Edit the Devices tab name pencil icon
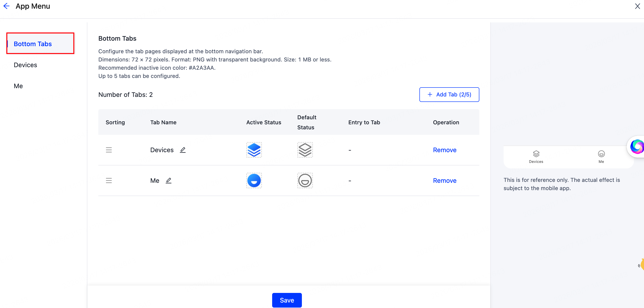The width and height of the screenshot is (644, 308). pyautogui.click(x=183, y=150)
